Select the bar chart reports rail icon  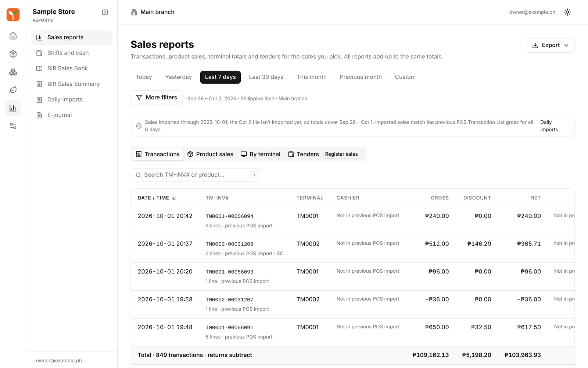click(x=13, y=108)
